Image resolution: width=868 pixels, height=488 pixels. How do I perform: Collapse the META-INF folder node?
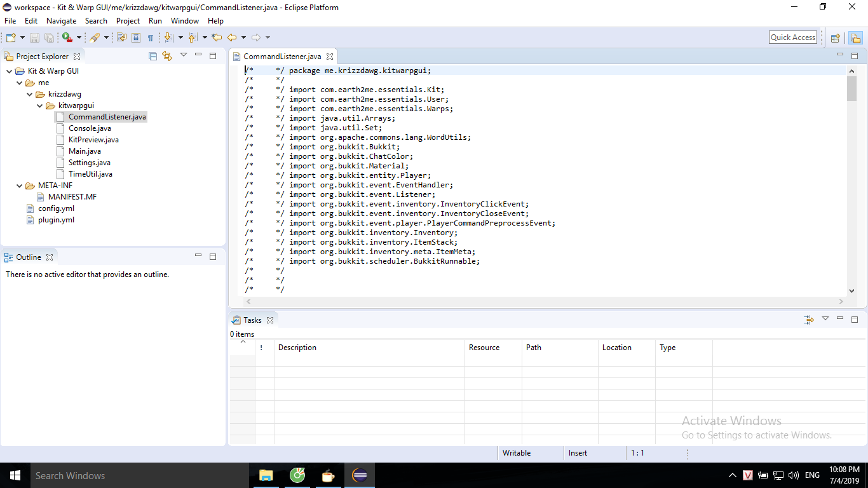[x=20, y=186]
